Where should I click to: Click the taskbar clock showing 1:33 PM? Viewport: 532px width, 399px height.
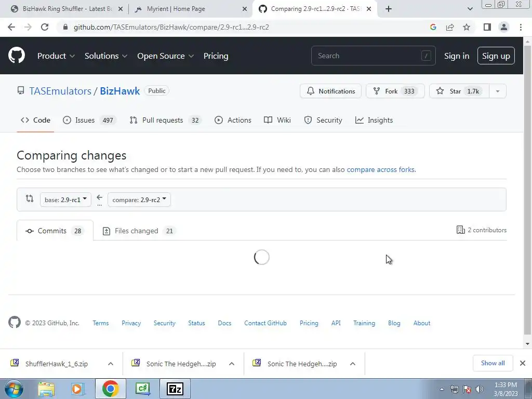pyautogui.click(x=506, y=389)
